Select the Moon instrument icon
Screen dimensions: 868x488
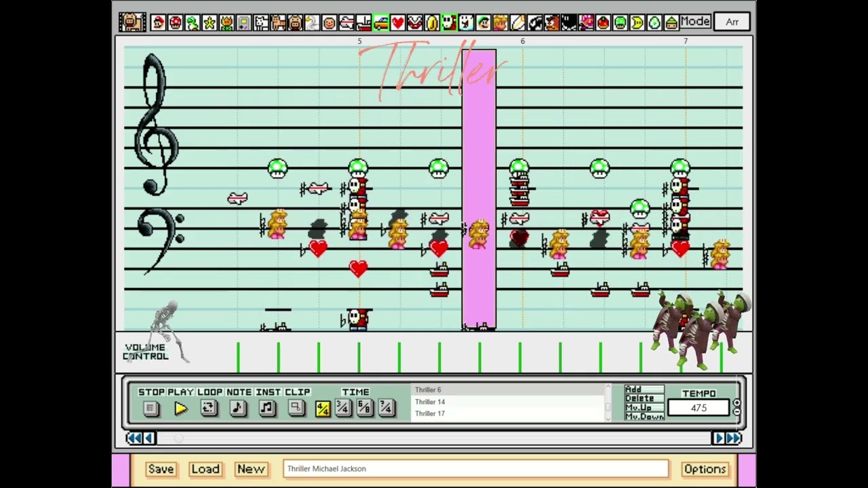click(637, 22)
